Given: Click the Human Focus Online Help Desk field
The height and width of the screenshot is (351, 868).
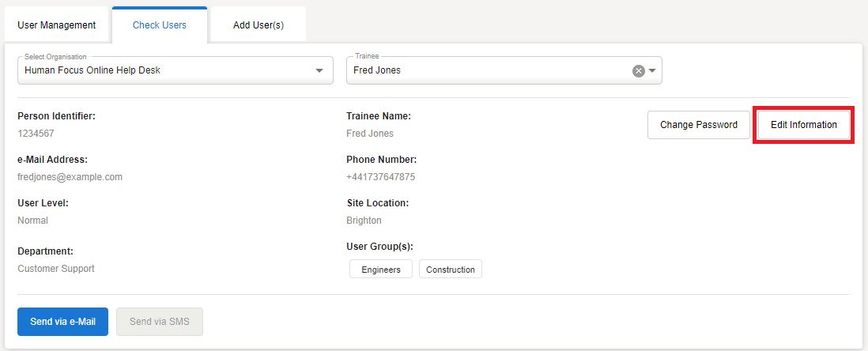Looking at the screenshot, I should (x=158, y=70).
